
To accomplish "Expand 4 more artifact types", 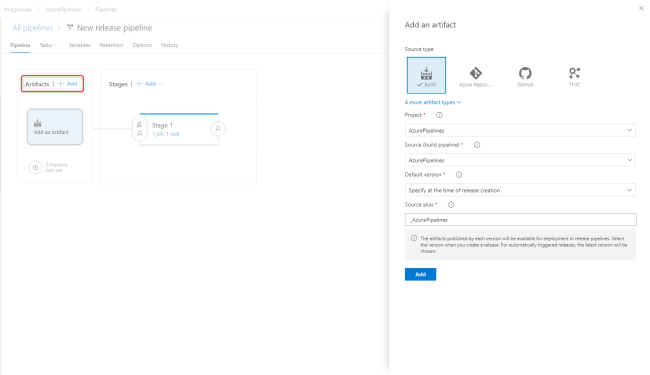I will tap(433, 102).
